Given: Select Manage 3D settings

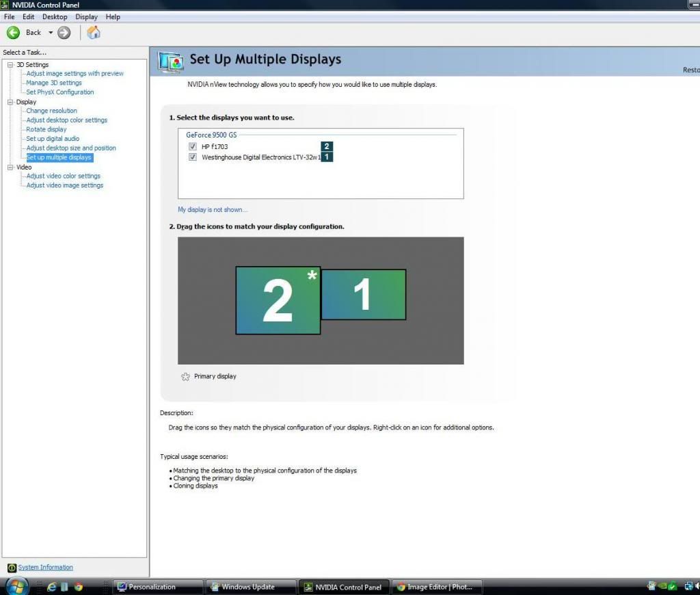Looking at the screenshot, I should (53, 83).
